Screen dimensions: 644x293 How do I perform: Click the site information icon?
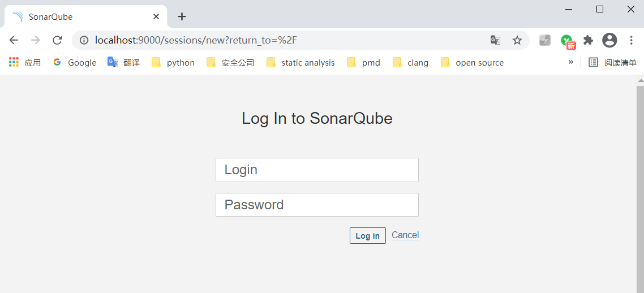tap(84, 40)
